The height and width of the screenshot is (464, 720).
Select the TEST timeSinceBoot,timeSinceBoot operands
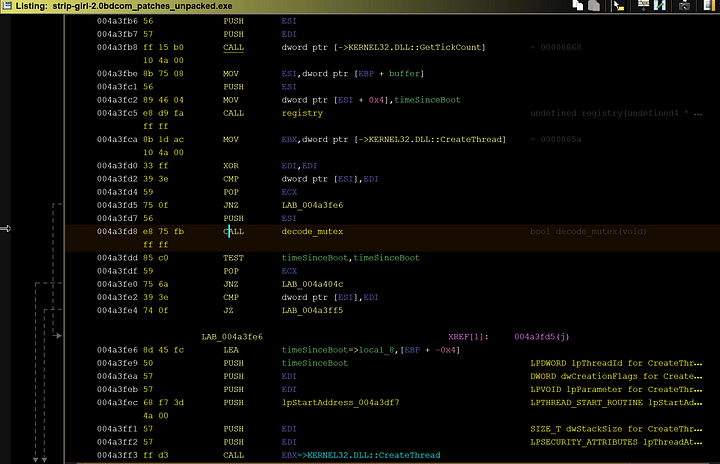pos(350,258)
